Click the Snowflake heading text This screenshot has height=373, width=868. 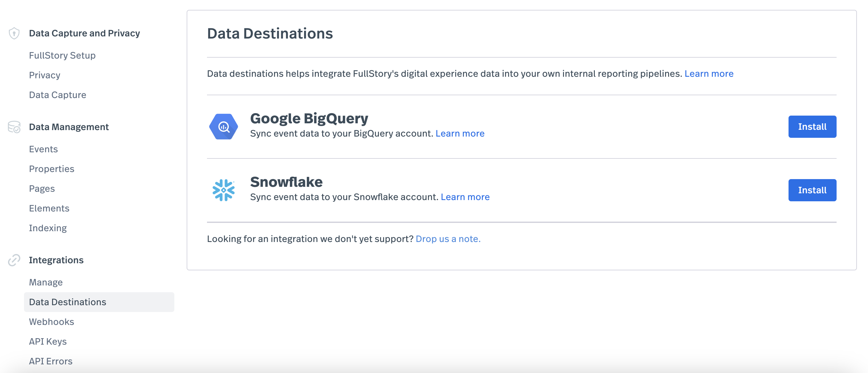point(286,182)
